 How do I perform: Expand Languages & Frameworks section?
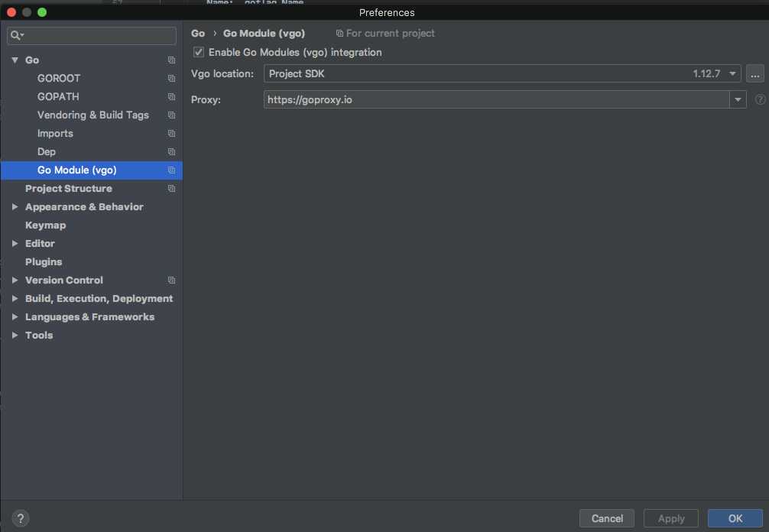[x=15, y=316]
